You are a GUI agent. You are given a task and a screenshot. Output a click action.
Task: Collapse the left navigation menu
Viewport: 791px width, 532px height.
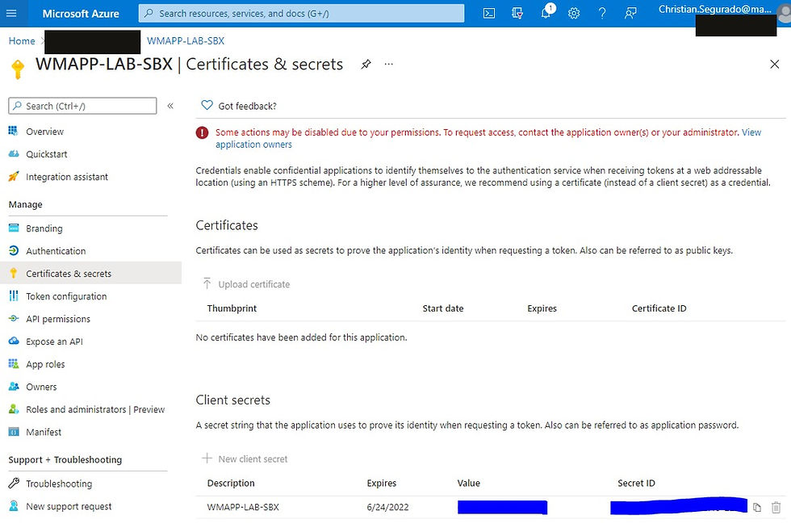pyautogui.click(x=170, y=106)
